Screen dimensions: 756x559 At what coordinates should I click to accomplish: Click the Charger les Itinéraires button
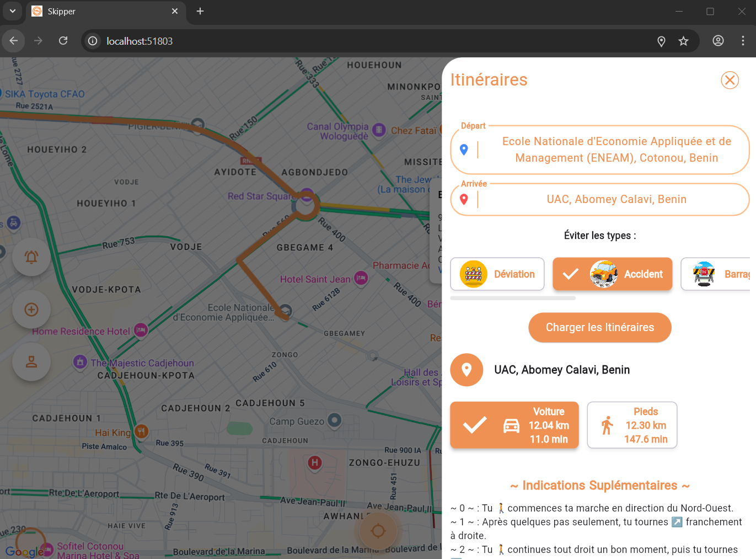599,327
